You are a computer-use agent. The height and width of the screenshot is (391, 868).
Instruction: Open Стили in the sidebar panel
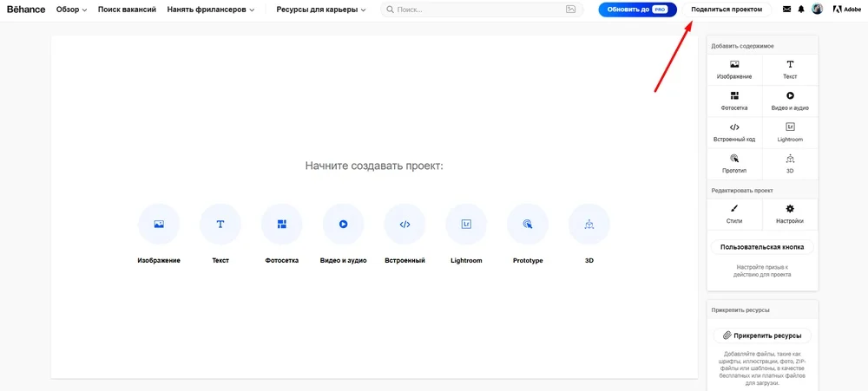pyautogui.click(x=734, y=213)
